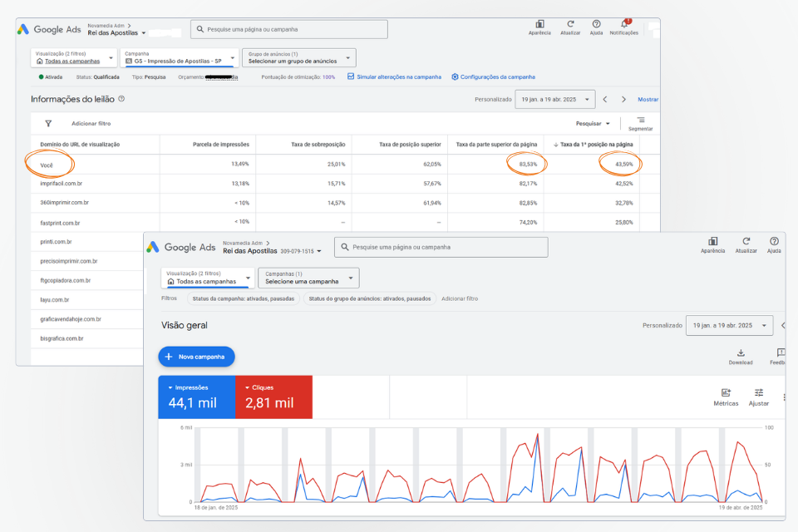The width and height of the screenshot is (798, 532).
Task: Click the graficavendahoje.com.br row
Action: (87, 319)
